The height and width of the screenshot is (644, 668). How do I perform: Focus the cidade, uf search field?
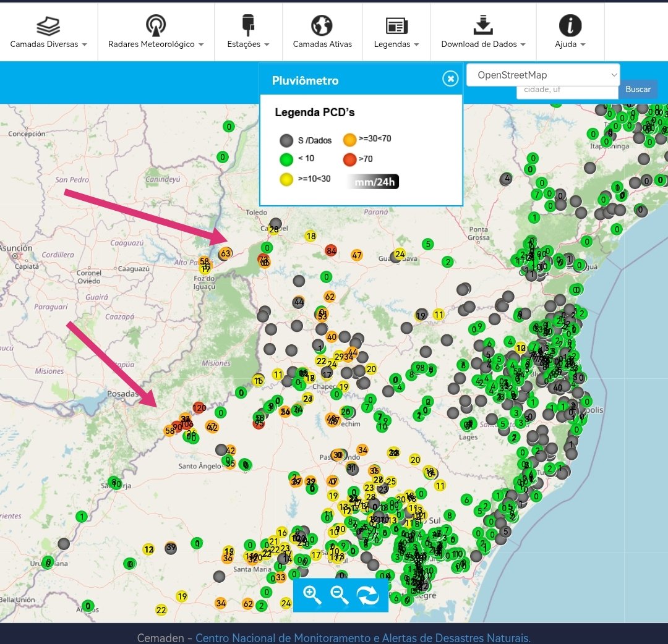pos(567,90)
